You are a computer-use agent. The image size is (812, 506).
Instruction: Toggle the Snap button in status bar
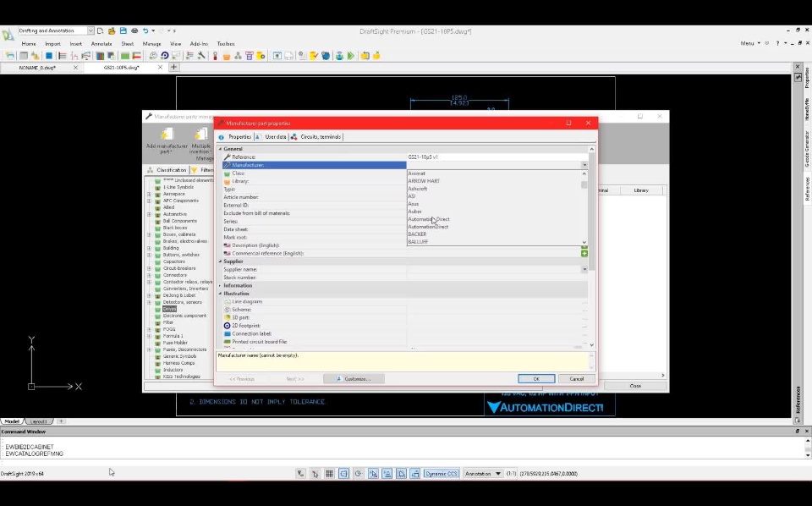point(315,473)
